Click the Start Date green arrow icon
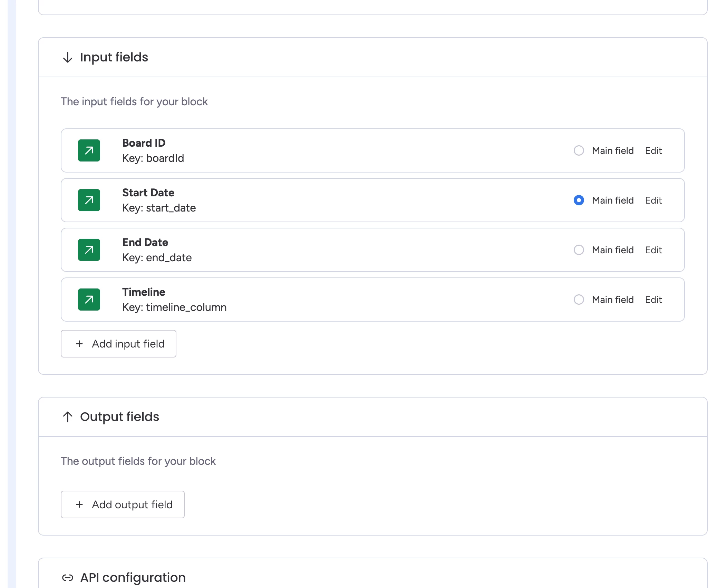727x588 pixels. (89, 200)
